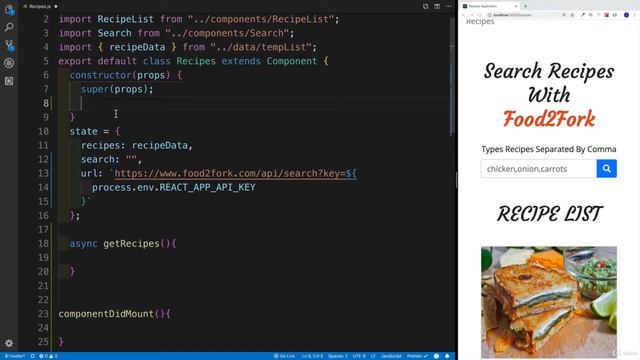
Task: Click the food2fork API URL link in the code
Action: click(235, 173)
